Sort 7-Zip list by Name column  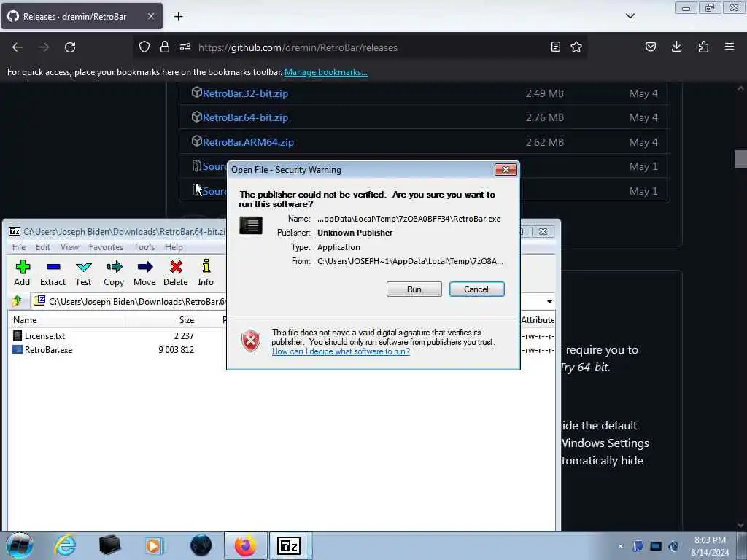66,320
